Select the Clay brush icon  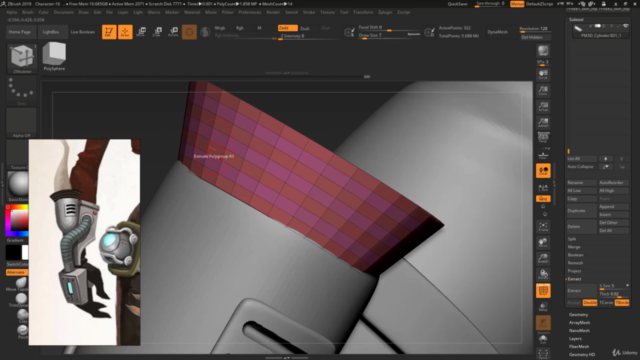pos(22,316)
